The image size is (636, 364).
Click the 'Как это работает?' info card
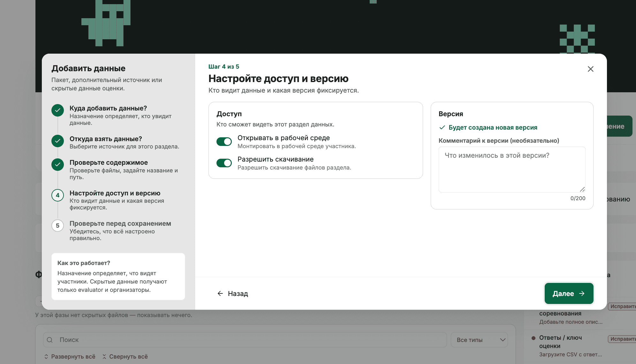(x=118, y=277)
